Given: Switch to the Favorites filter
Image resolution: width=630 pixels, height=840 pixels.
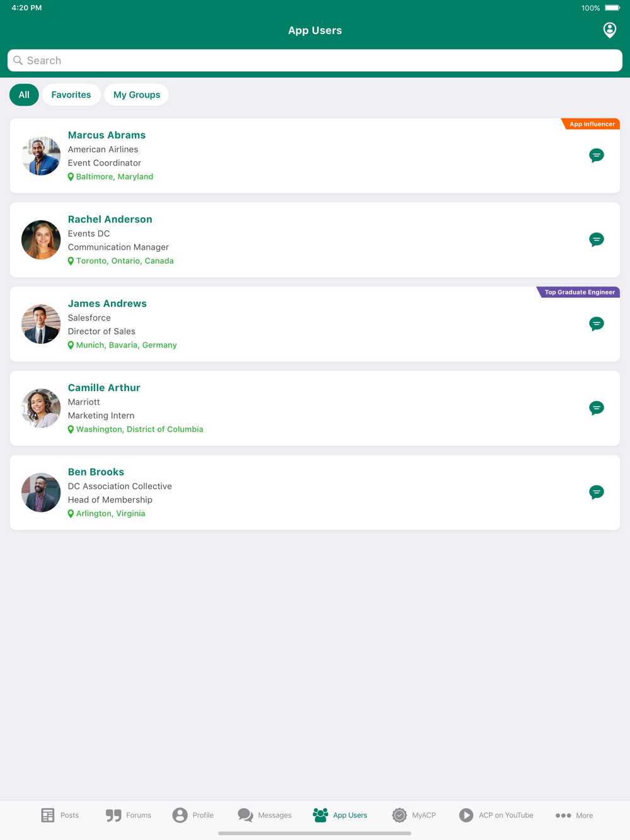Looking at the screenshot, I should [x=71, y=94].
